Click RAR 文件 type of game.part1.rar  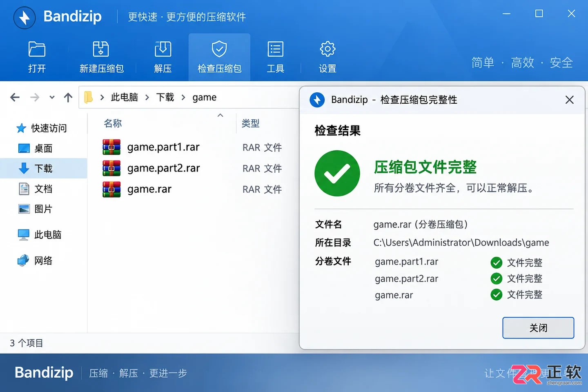coord(262,147)
